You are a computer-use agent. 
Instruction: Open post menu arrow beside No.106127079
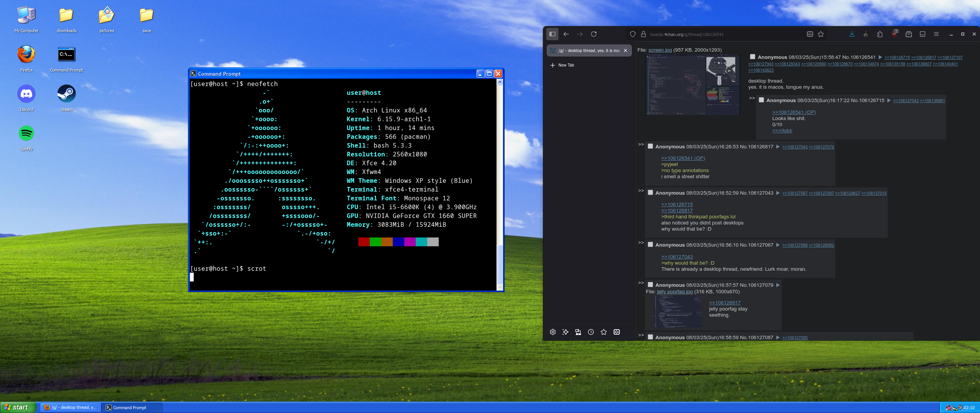778,285
